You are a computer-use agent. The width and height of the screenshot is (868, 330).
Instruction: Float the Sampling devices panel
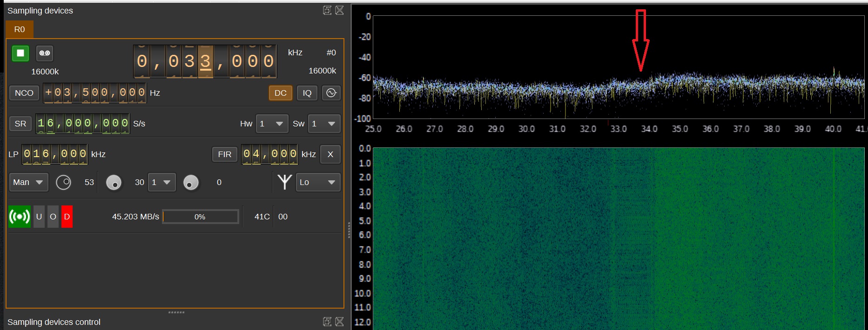(x=327, y=10)
